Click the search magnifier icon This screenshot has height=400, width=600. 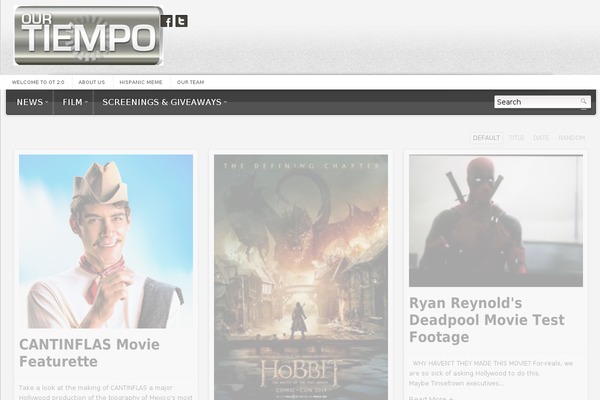583,101
